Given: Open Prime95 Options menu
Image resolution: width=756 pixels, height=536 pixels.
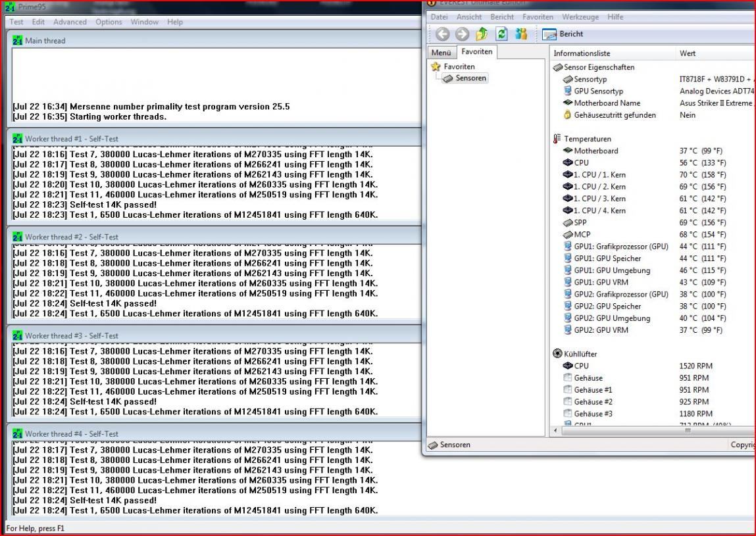Looking at the screenshot, I should pos(109,22).
